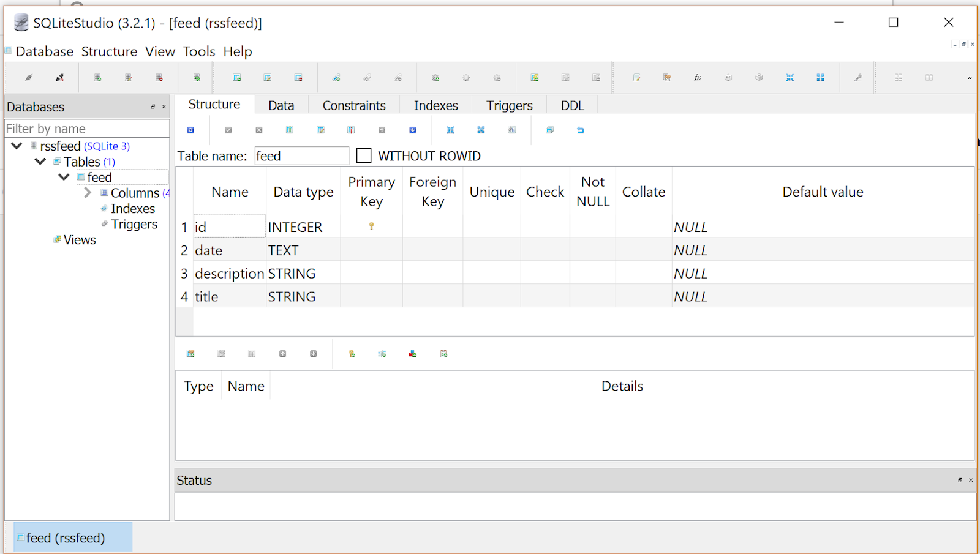Select the 'id' column name cell
The height and width of the screenshot is (554, 980).
click(x=230, y=226)
